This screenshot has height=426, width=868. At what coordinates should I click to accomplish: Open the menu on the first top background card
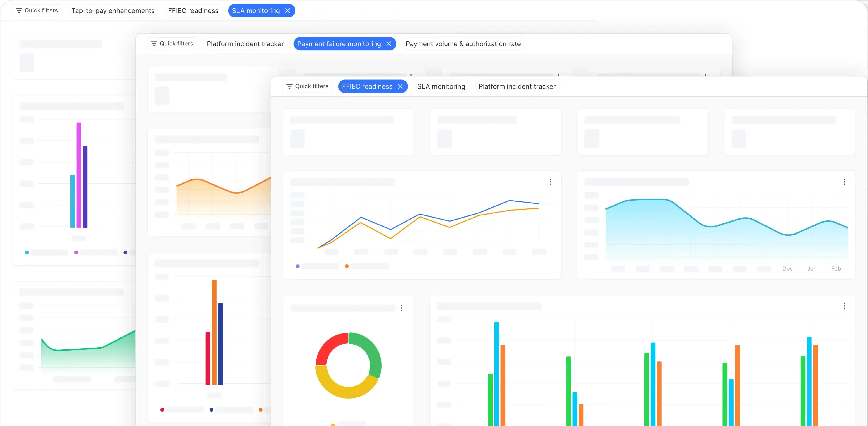click(x=411, y=75)
